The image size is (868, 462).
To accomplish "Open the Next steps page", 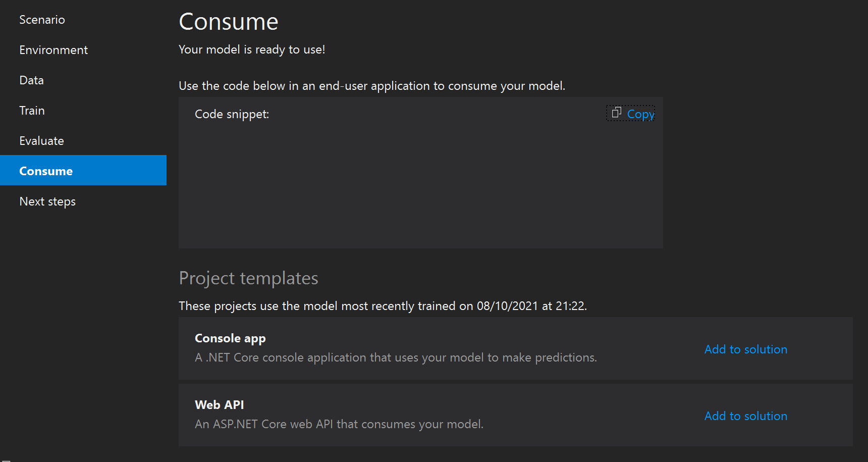I will [47, 201].
